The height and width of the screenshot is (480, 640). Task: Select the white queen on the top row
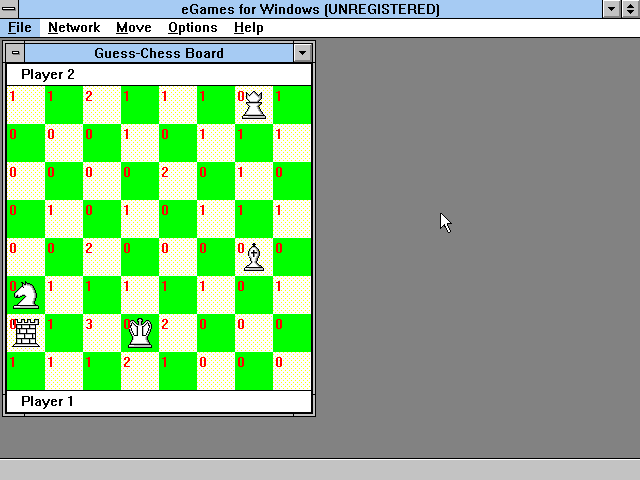pyautogui.click(x=254, y=104)
